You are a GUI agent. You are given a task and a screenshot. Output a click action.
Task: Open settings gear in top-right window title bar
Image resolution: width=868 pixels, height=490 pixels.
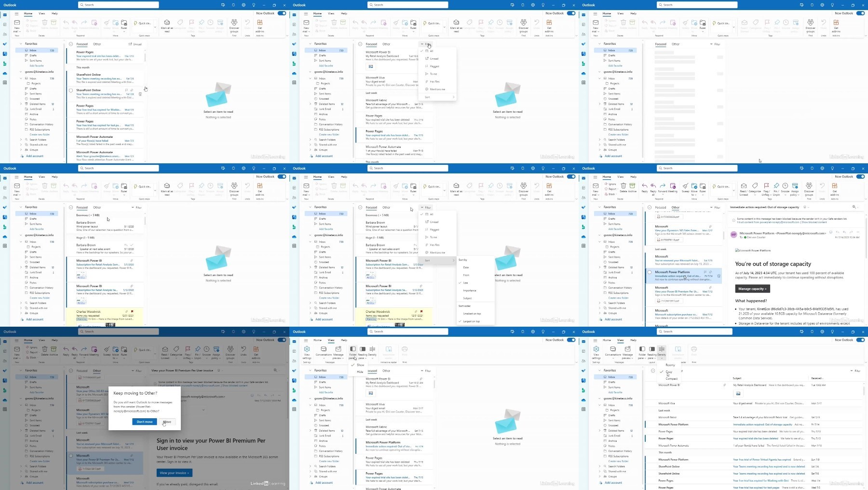[x=822, y=5]
